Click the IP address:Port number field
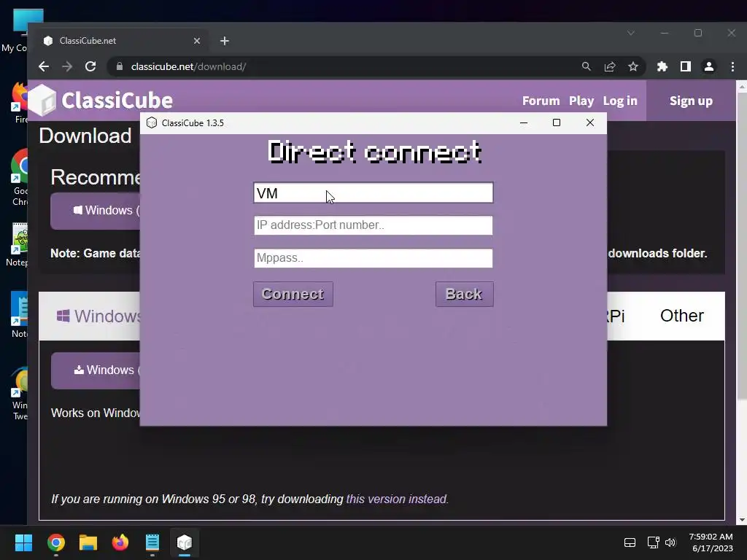Viewport: 747px width, 560px height. click(373, 225)
